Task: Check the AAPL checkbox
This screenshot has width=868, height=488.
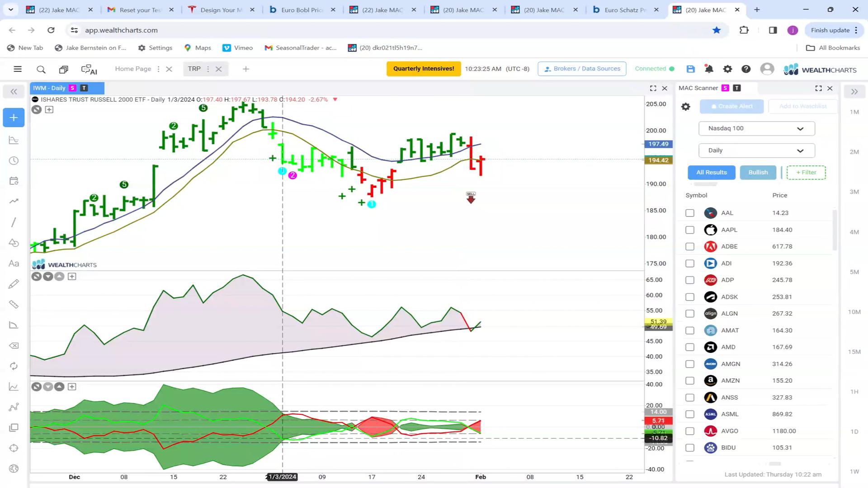Action: 690,230
